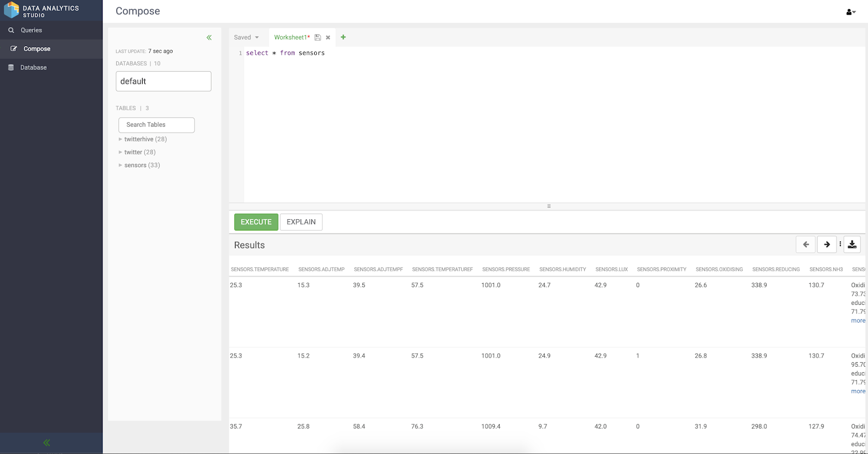Image resolution: width=868 pixels, height=454 pixels.
Task: Click NH3 value 127.9
Action: tap(816, 427)
